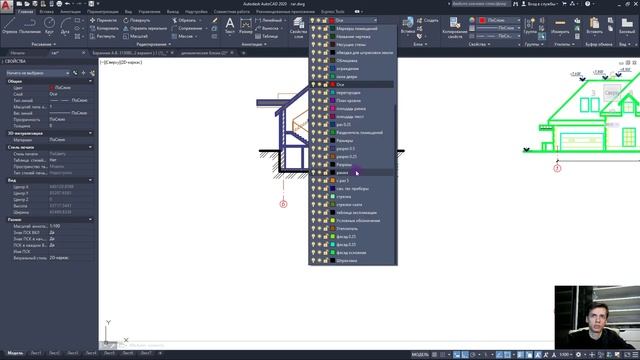This screenshot has height=360, width=640.
Task: Open the Вставка ribbon tab
Action: (x=46, y=11)
